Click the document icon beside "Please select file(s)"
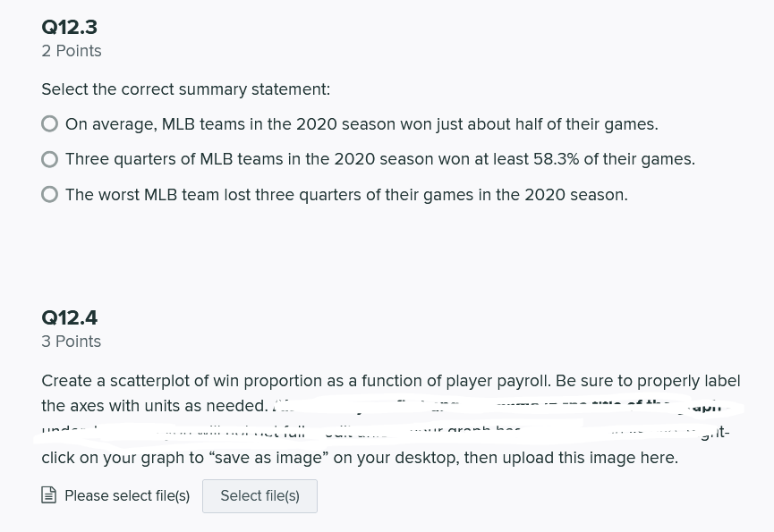This screenshot has width=774, height=532. tap(50, 496)
